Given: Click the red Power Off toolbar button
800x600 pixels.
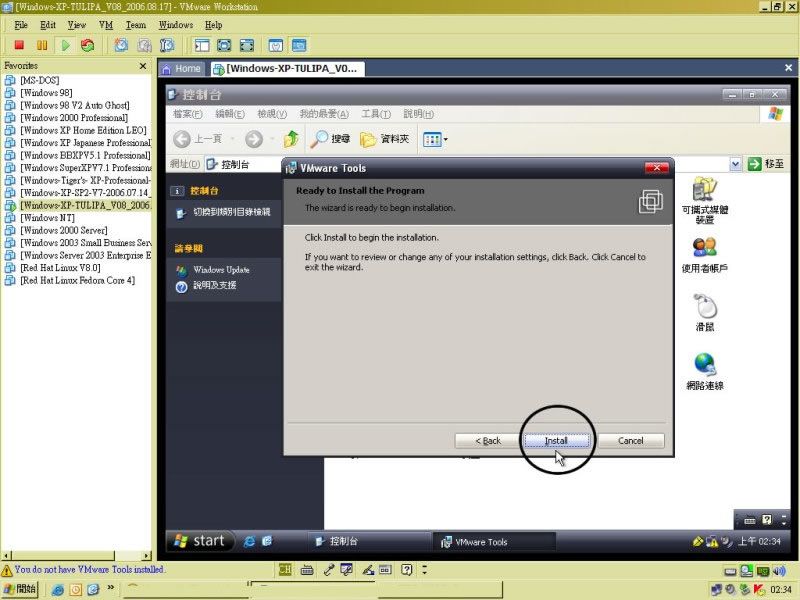Looking at the screenshot, I should [19, 45].
